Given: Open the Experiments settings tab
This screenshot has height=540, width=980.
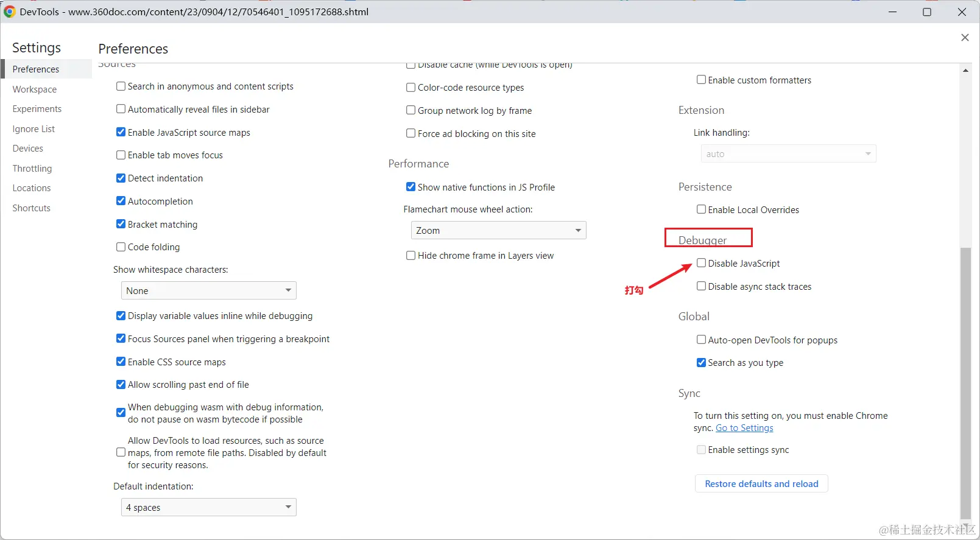Looking at the screenshot, I should (x=37, y=109).
